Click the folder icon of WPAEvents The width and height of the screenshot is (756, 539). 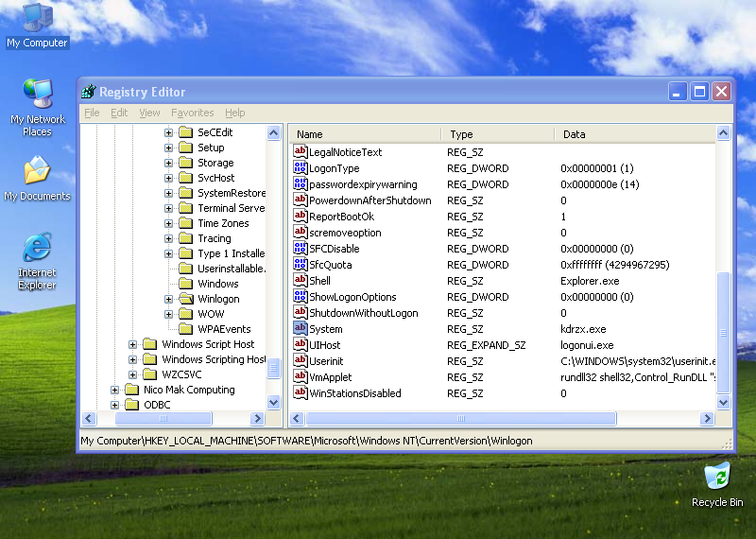(x=185, y=329)
